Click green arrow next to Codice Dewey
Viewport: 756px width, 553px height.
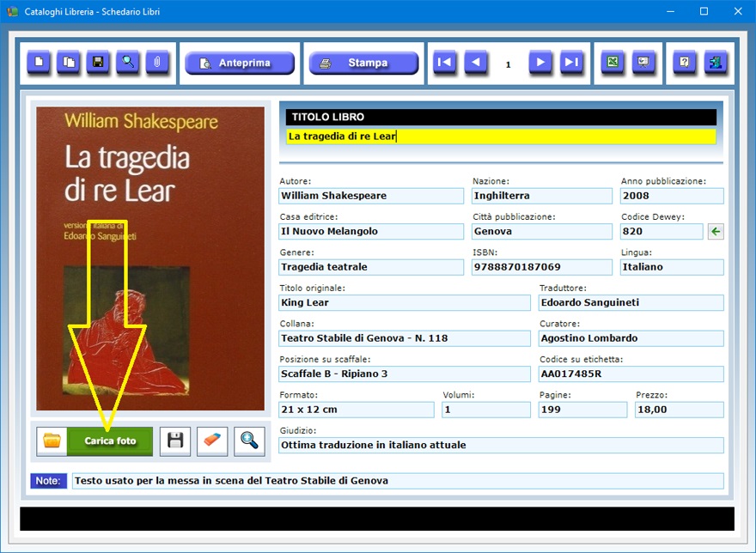[715, 231]
